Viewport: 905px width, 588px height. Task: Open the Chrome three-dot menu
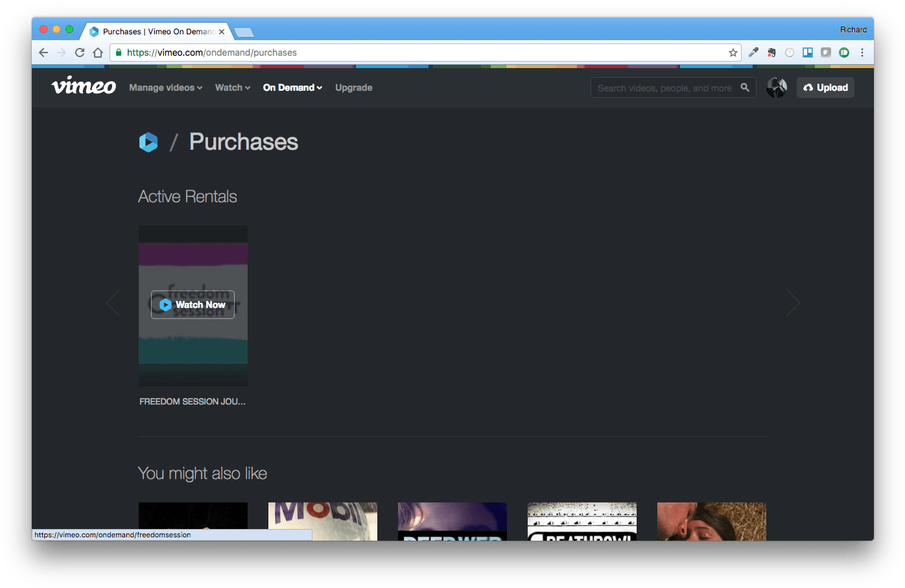pyautogui.click(x=862, y=53)
